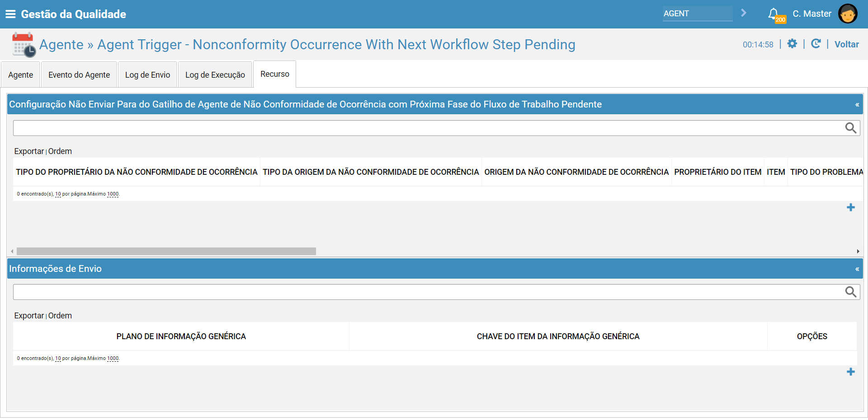Click Exportar in Configuração Não Enviar section
Viewport: 868px width, 420px height.
point(29,151)
